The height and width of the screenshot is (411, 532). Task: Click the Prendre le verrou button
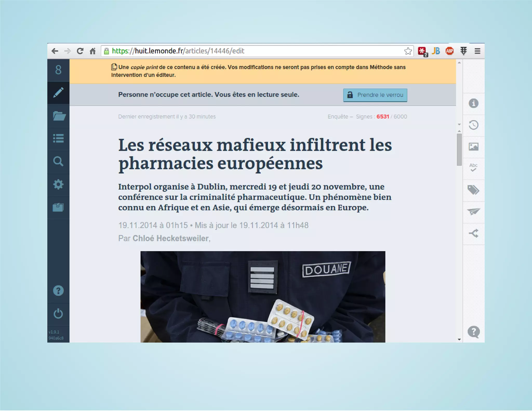pyautogui.click(x=375, y=95)
